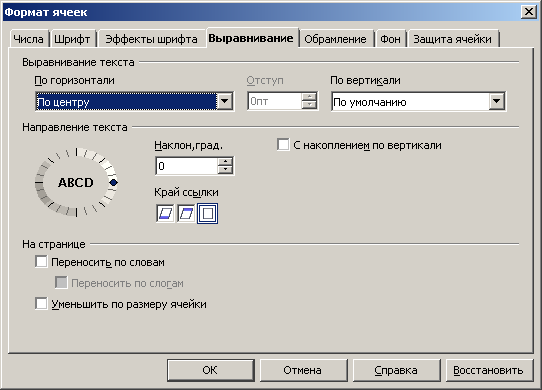This screenshot has width=542, height=390.
Task: Increase the Отступ indent spinner
Action: pos(309,97)
